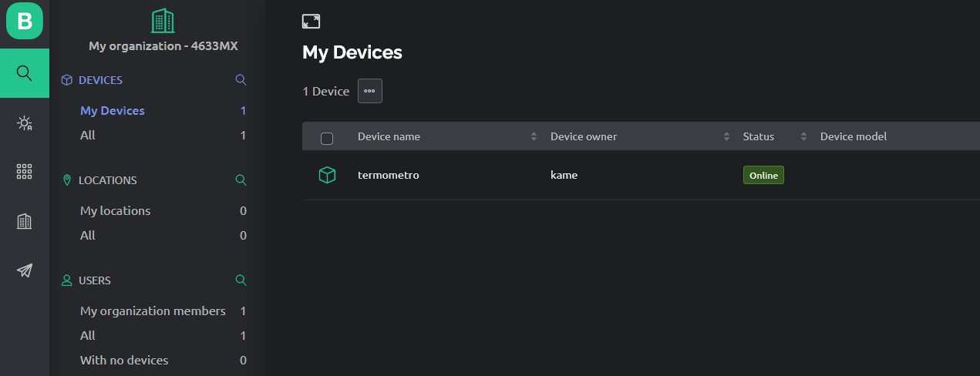The height and width of the screenshot is (376, 980).
Task: Toggle fullscreen view icon
Action: (x=311, y=22)
